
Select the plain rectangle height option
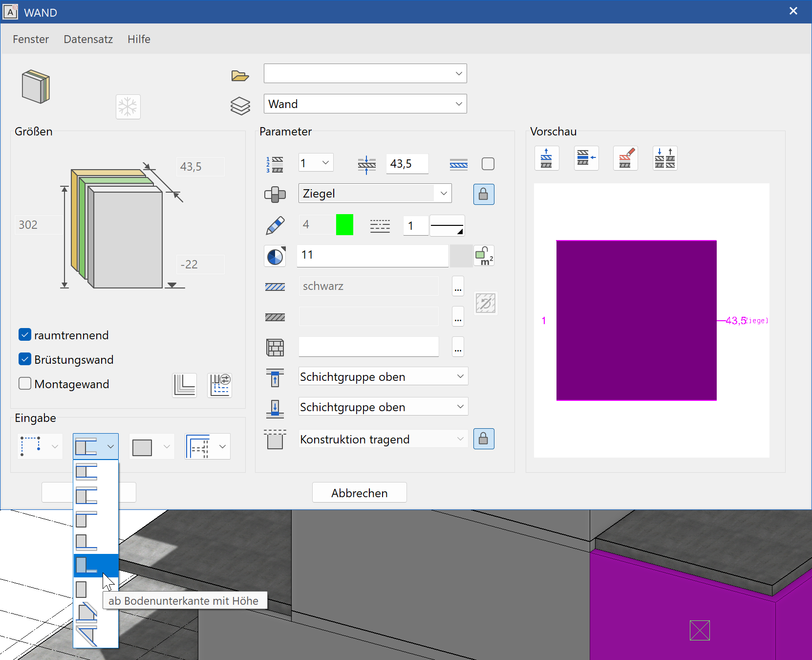click(x=96, y=589)
